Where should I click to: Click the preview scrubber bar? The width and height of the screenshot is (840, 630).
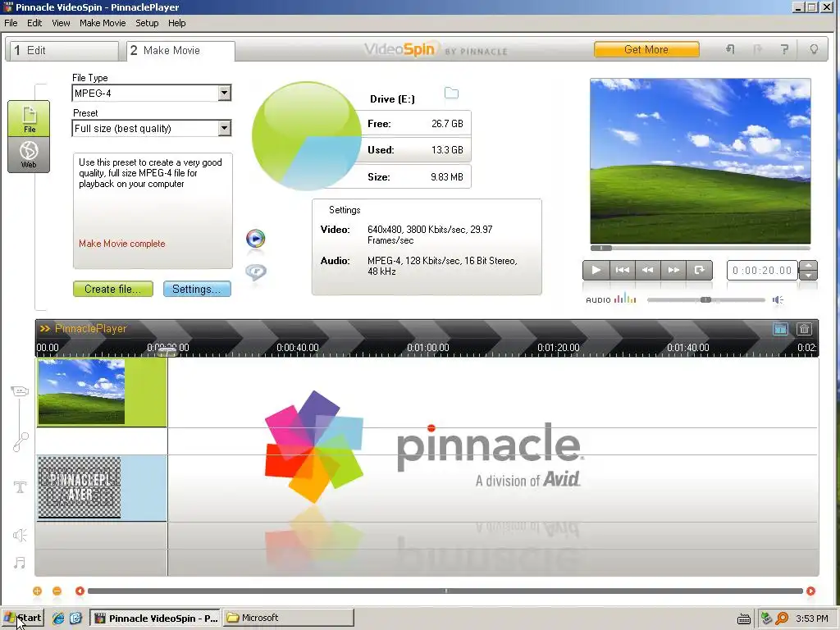(x=701, y=248)
